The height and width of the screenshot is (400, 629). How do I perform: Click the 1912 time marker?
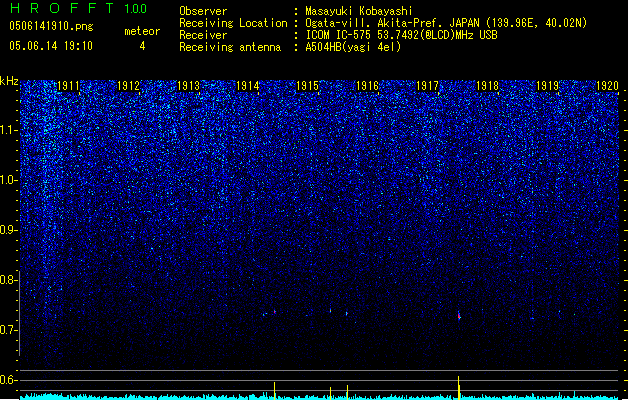coord(128,86)
